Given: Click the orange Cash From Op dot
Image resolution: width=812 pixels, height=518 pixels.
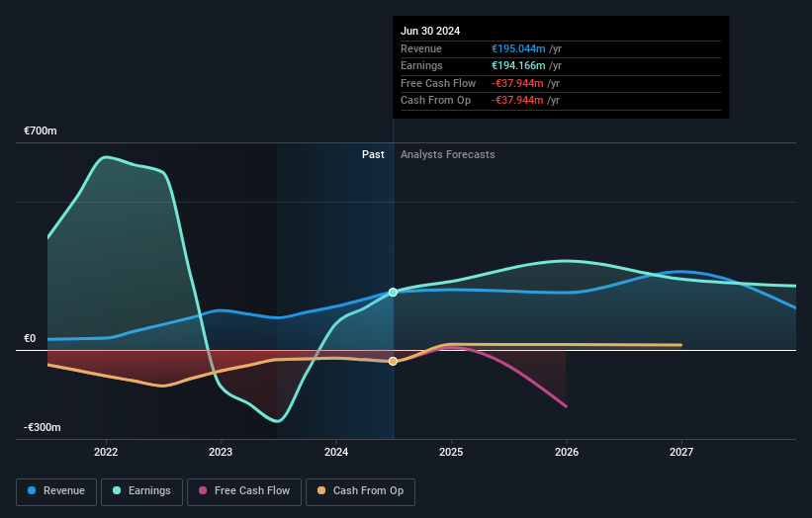Looking at the screenshot, I should pyautogui.click(x=321, y=490).
